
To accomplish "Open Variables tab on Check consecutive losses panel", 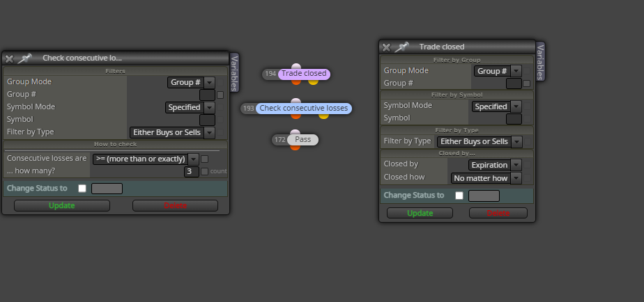I will (234, 73).
